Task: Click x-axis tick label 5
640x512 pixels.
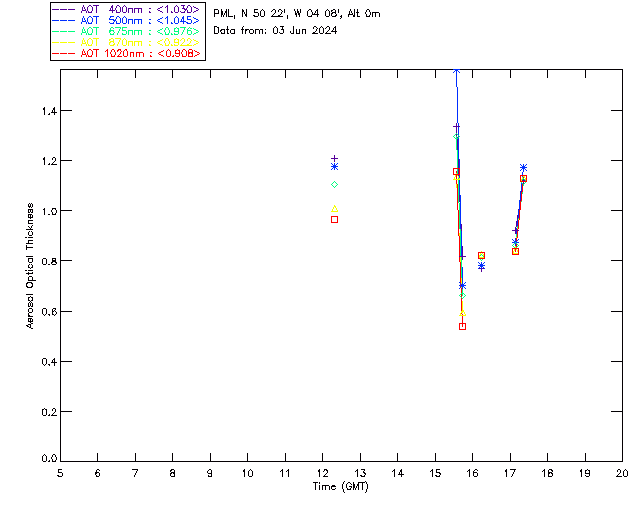Action: [x=60, y=474]
